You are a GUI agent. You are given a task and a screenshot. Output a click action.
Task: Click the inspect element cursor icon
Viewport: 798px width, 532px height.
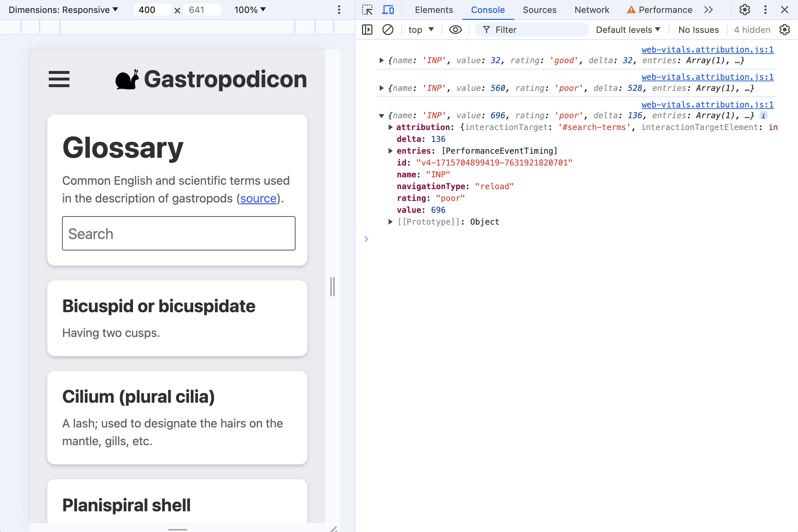(x=367, y=10)
